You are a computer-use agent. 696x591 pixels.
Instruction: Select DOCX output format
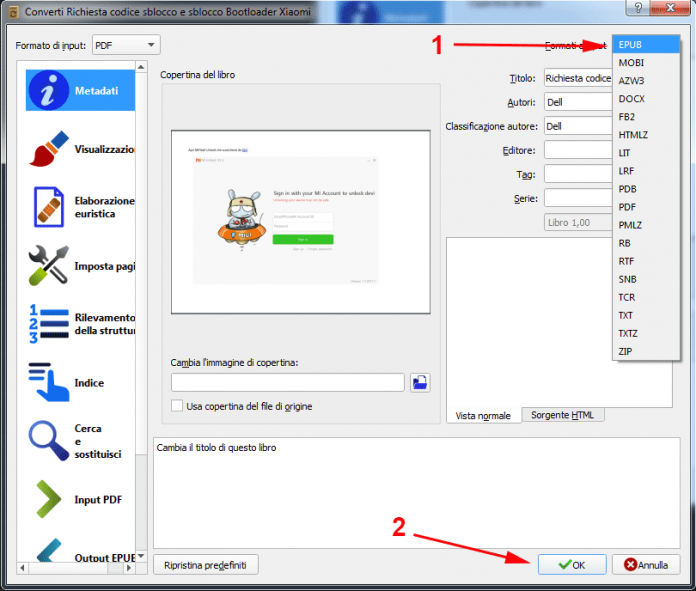click(646, 99)
